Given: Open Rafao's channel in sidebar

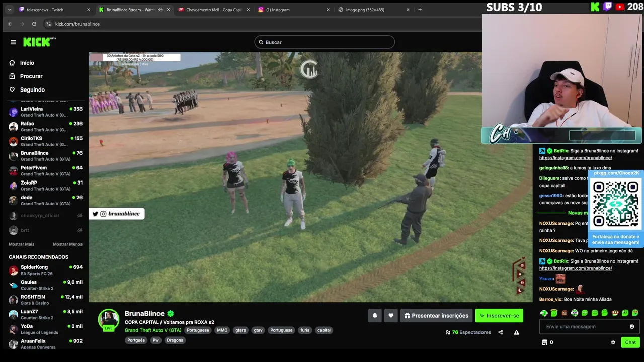Looking at the screenshot, I should click(45, 126).
